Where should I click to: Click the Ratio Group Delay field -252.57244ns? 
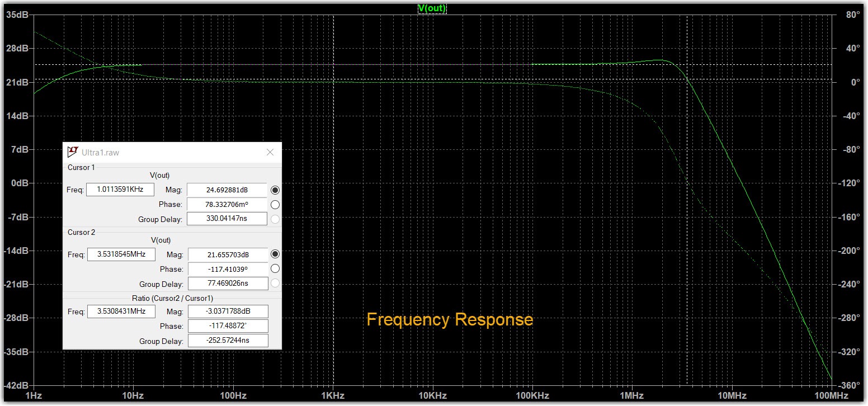(x=228, y=341)
